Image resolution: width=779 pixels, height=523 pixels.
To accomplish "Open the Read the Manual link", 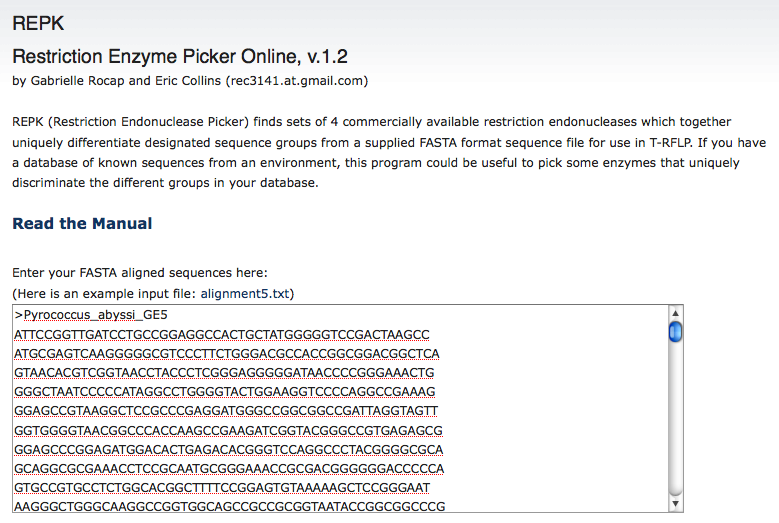I will pyautogui.click(x=82, y=224).
